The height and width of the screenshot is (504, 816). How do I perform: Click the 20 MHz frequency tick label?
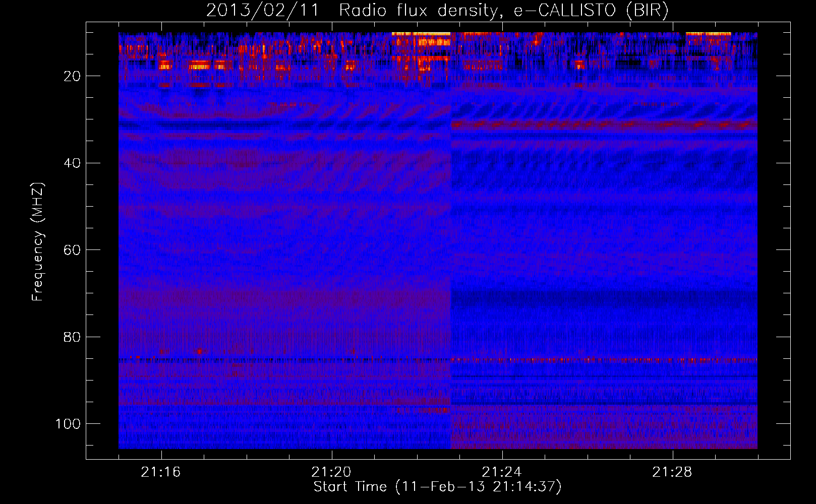pos(73,76)
